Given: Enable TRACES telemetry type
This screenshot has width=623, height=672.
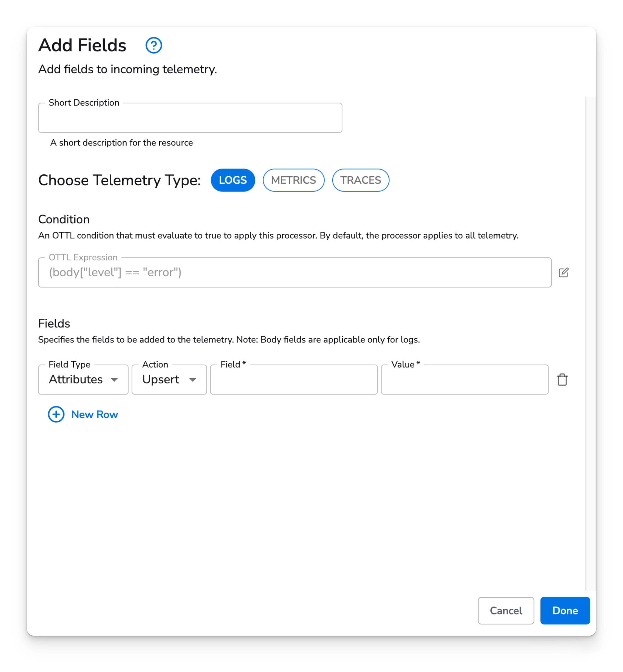Looking at the screenshot, I should coord(360,180).
